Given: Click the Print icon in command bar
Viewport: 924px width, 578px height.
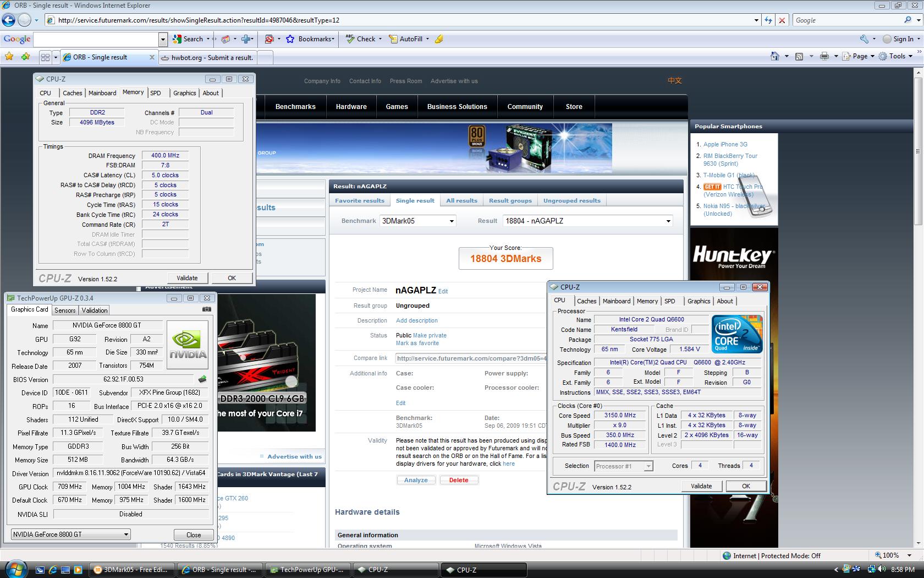Looking at the screenshot, I should tap(824, 56).
